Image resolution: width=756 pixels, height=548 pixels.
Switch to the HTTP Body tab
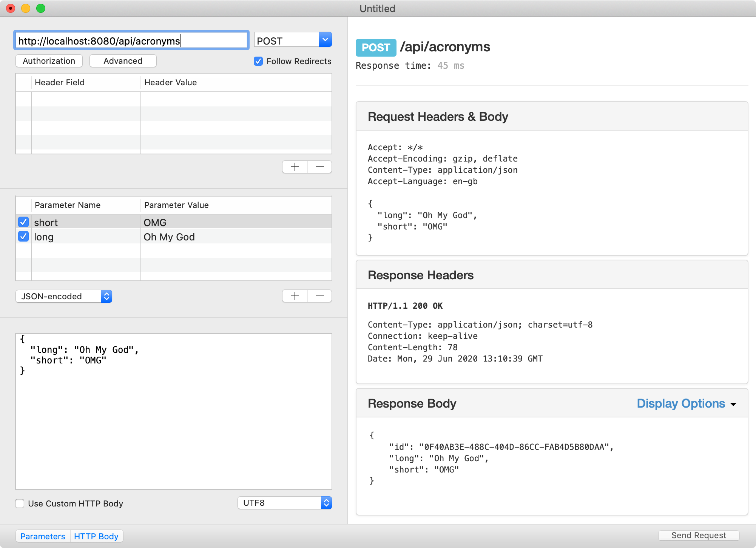tap(96, 536)
